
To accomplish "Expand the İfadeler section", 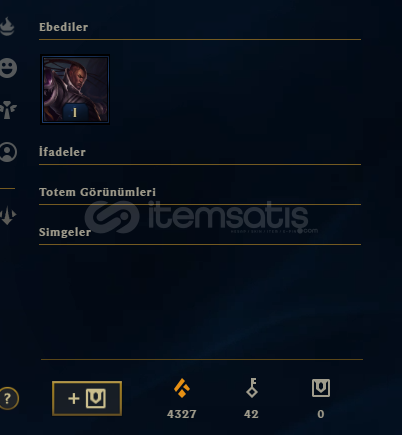I will click(62, 152).
